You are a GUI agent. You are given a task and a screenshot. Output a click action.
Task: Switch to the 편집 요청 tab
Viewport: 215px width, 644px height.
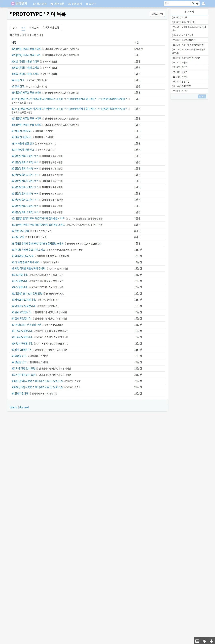click(x=34, y=28)
